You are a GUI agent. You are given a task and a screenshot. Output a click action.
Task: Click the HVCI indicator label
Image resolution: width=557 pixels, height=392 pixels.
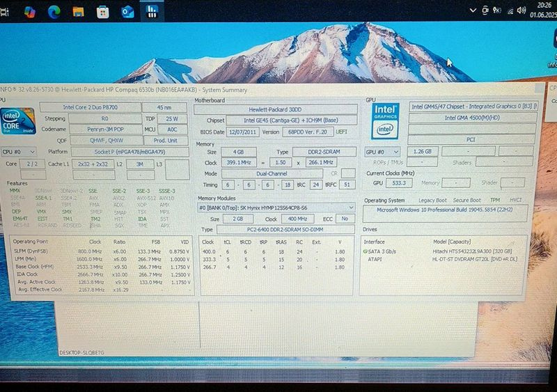pos(515,200)
